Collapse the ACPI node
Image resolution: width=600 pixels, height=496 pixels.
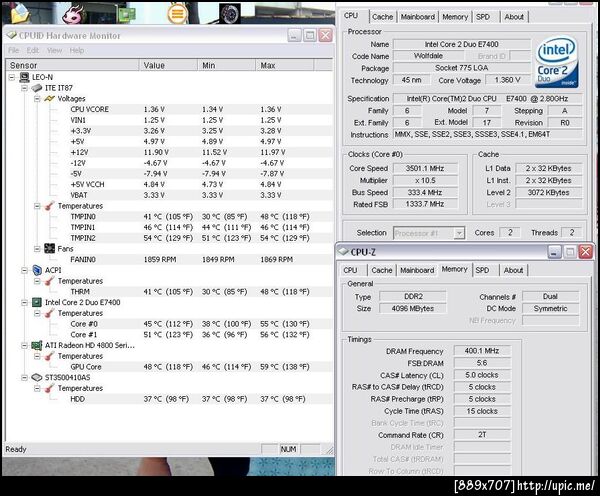click(24, 270)
